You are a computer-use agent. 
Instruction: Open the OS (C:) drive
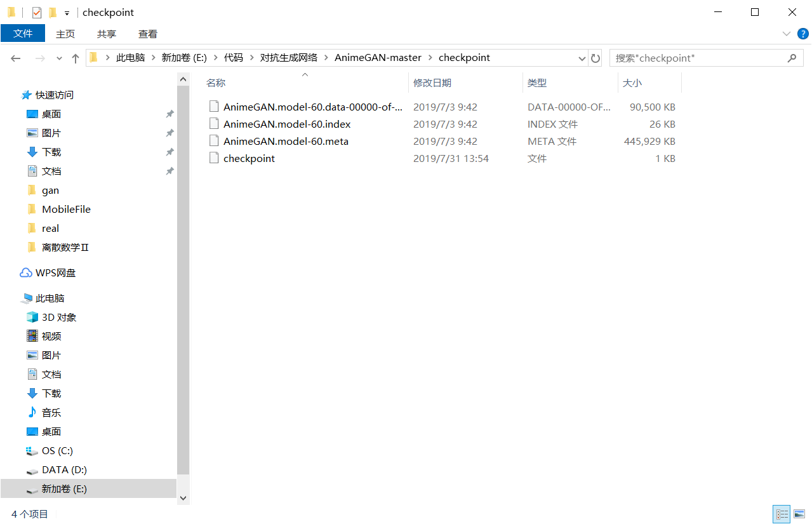click(57, 450)
